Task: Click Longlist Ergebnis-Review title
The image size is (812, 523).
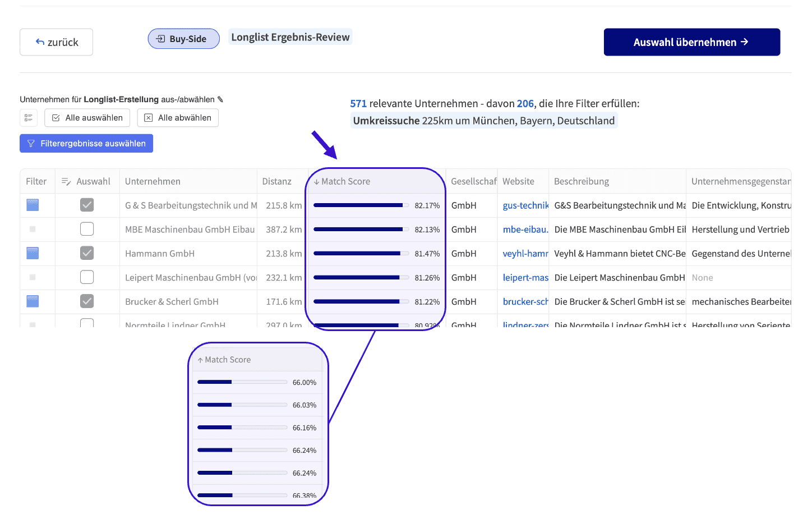Action: point(290,37)
